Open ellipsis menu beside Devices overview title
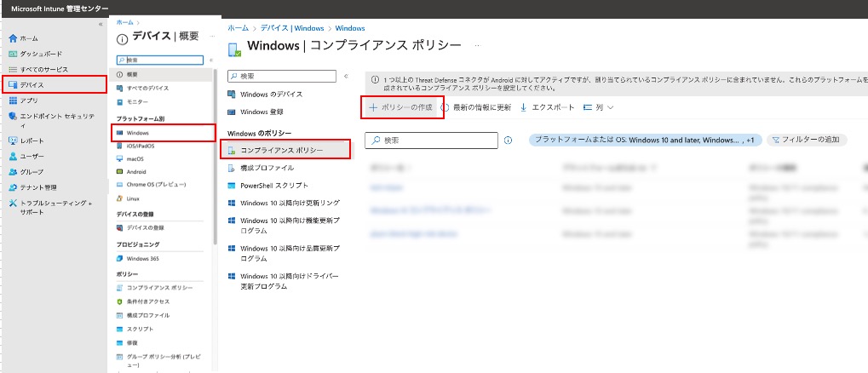This screenshot has width=868, height=373. (212, 37)
